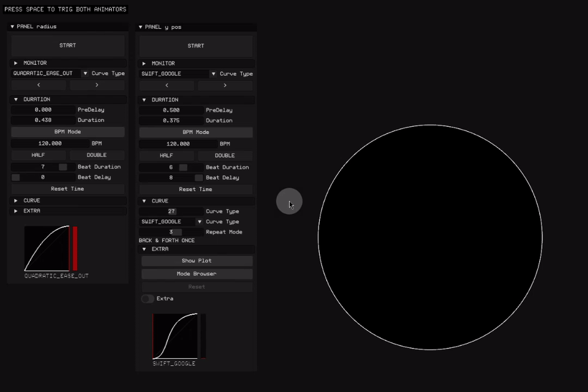Click red progress bar beside quadratic plot
This screenshot has width=588, height=392.
[75, 248]
